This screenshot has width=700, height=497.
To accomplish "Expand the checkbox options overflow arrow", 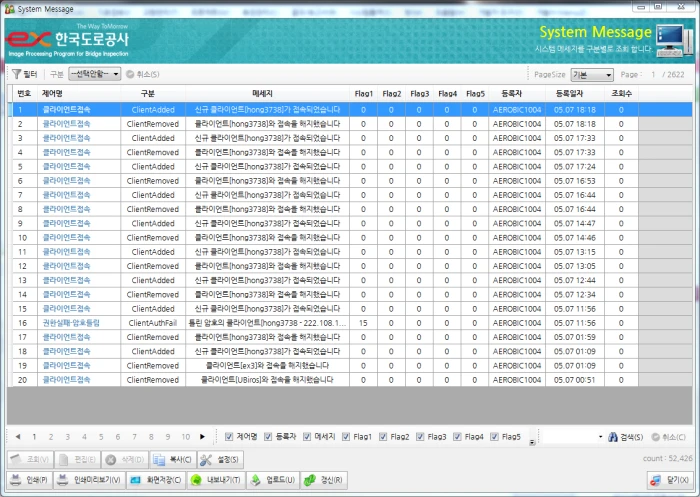I will click(x=532, y=443).
